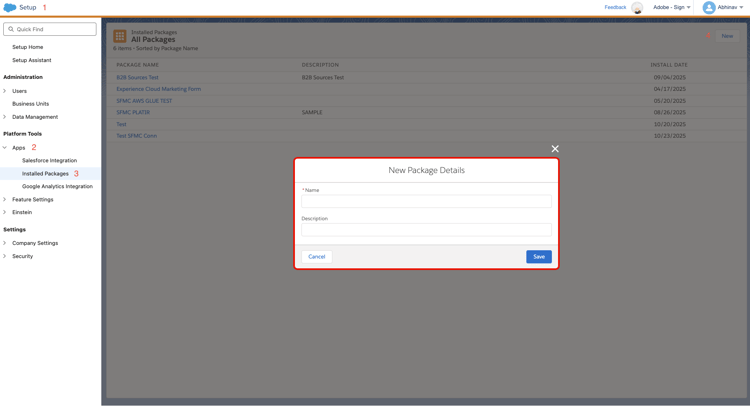
Task: Click the Salesforce cloud logo
Action: [10, 8]
